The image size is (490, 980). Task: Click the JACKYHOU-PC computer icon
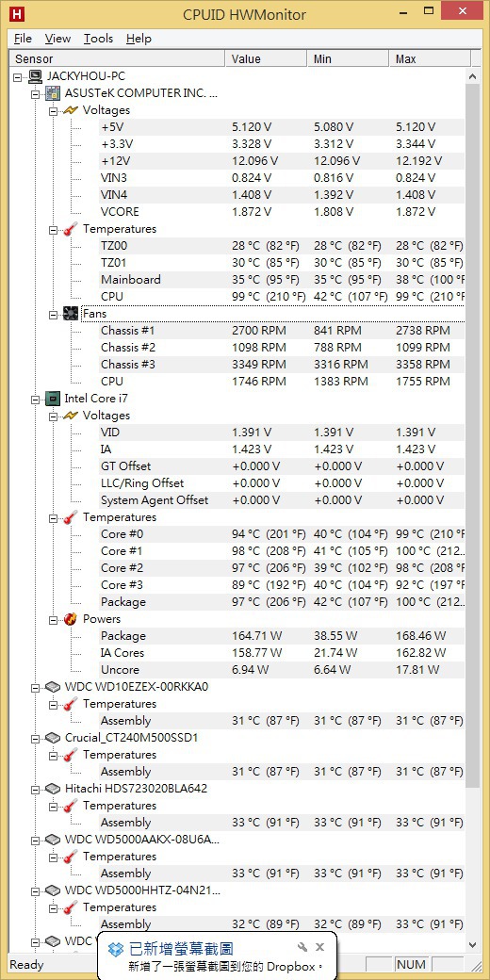pyautogui.click(x=36, y=76)
